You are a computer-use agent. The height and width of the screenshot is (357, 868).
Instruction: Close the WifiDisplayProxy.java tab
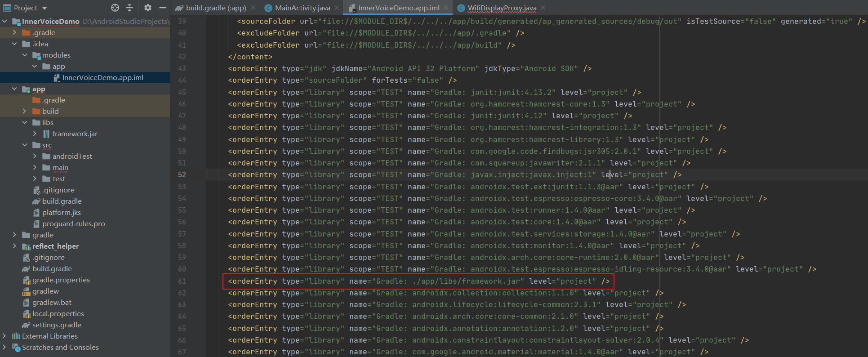click(x=543, y=8)
